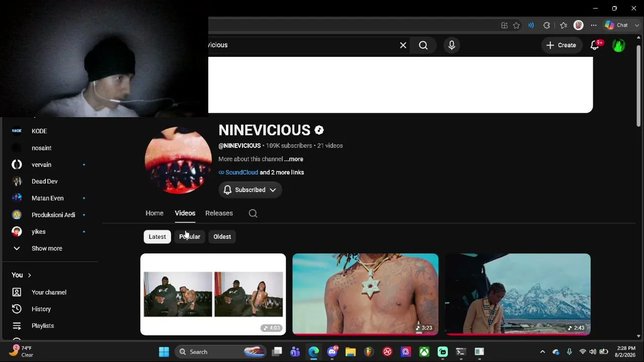Play the 3:23 video thumbnail

point(365,294)
